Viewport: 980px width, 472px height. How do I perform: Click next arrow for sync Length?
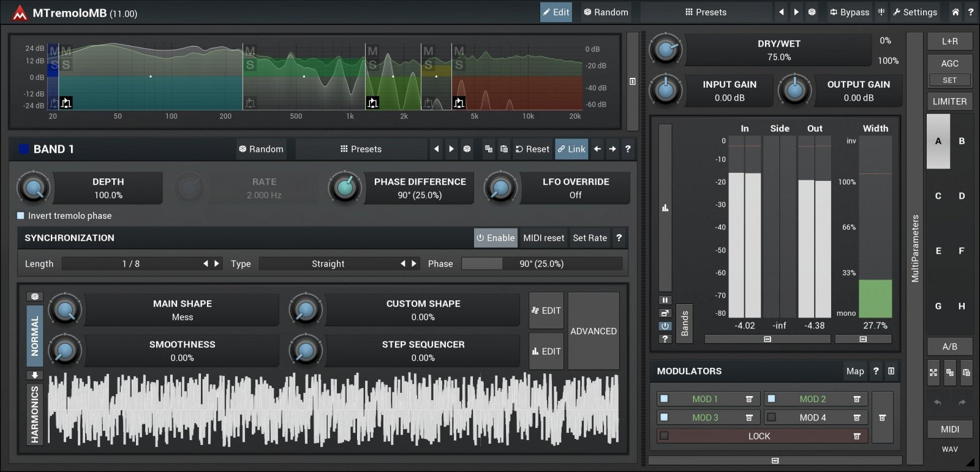216,264
